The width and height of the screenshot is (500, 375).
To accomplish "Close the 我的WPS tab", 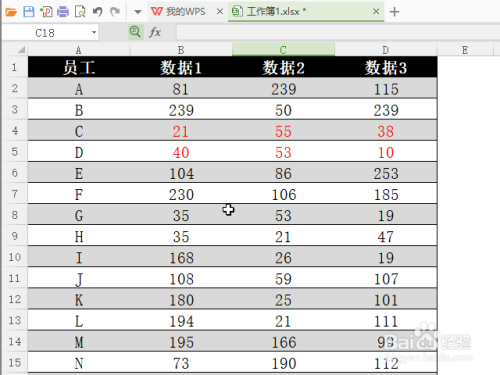I will (x=220, y=12).
